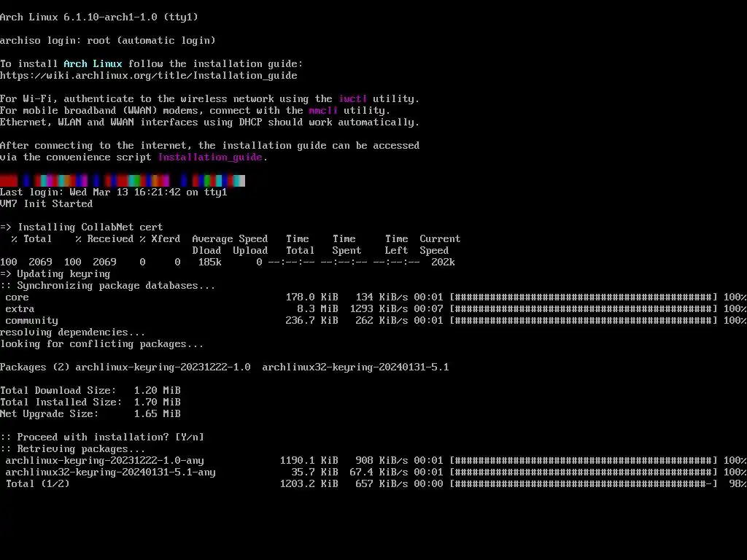Image resolution: width=747 pixels, height=560 pixels.
Task: Click the 'Total (1/2)' row label
Action: coord(38,484)
